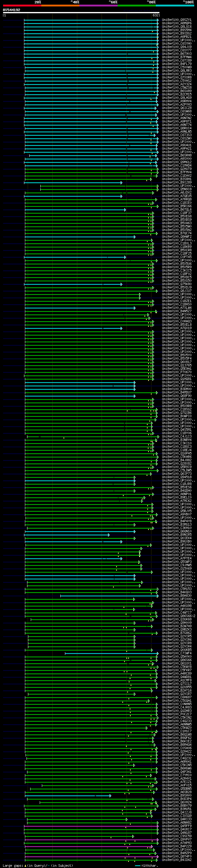Viewport: 197px width, 868px height.
Task: Click the cyan ~100% identity legend segment
Action: tap(175, 6)
